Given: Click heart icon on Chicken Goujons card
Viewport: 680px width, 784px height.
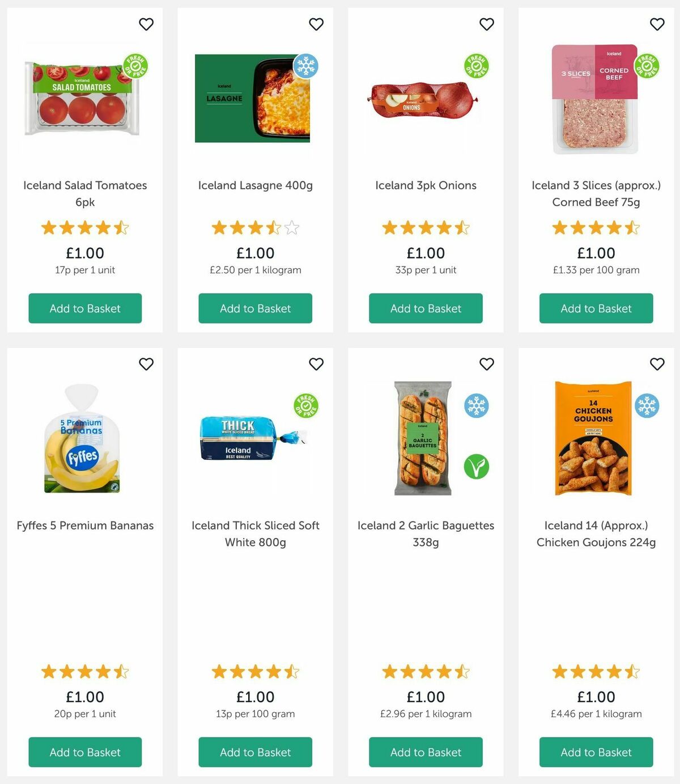Looking at the screenshot, I should (x=657, y=364).
